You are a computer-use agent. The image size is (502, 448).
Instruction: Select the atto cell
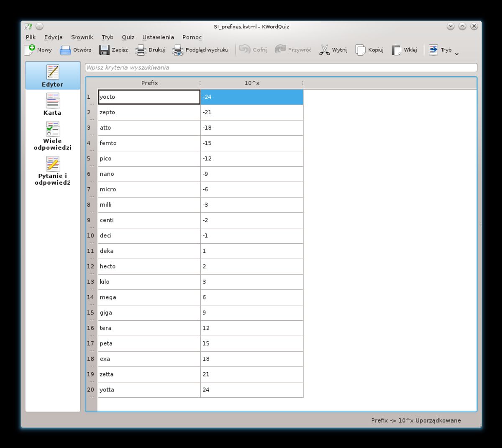(149, 128)
